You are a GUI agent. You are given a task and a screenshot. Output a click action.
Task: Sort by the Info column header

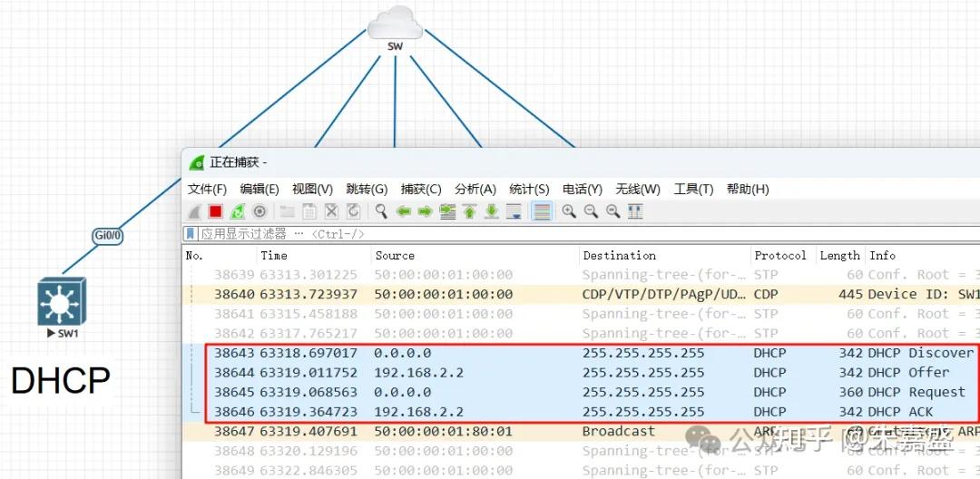pos(923,256)
